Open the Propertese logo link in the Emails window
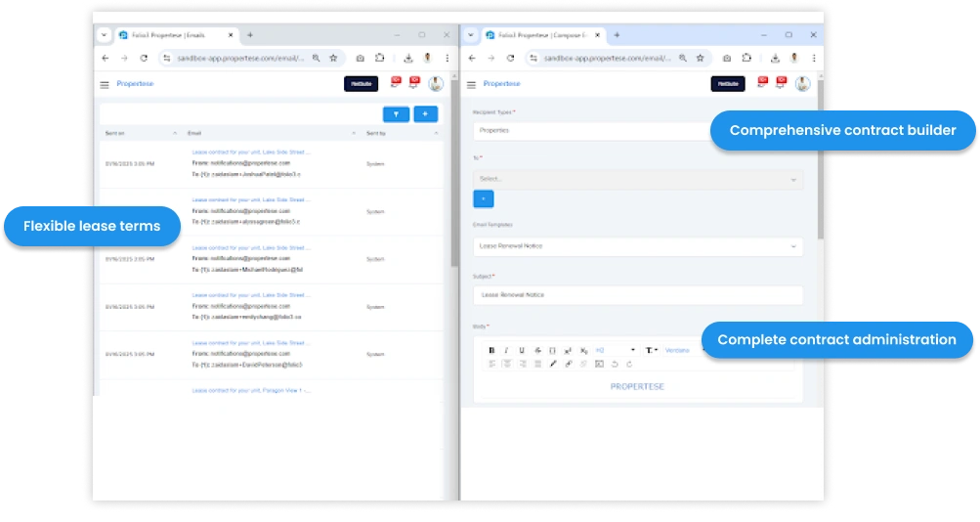Viewport: 980px width, 522px height. tap(135, 84)
